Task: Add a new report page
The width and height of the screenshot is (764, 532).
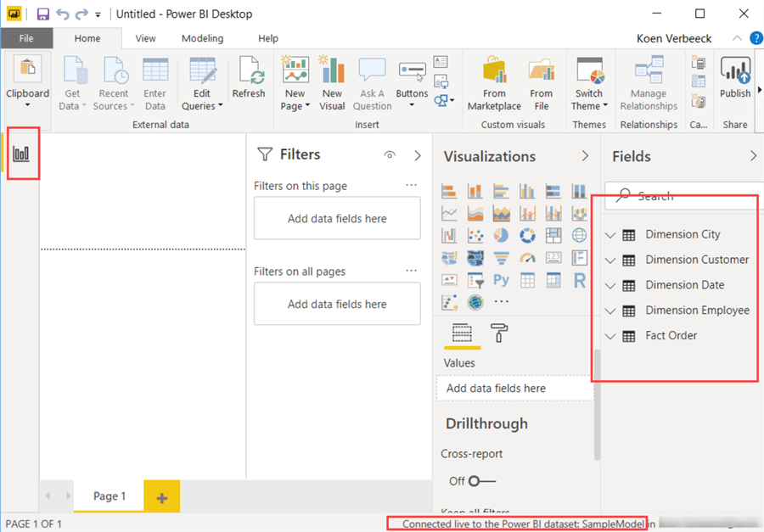Action: (162, 497)
